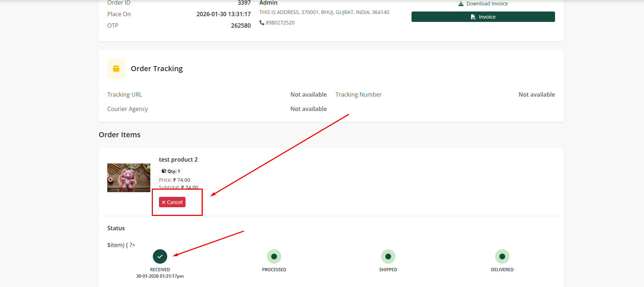Click the Courier Agency label
This screenshot has height=287, width=644.
[x=127, y=109]
